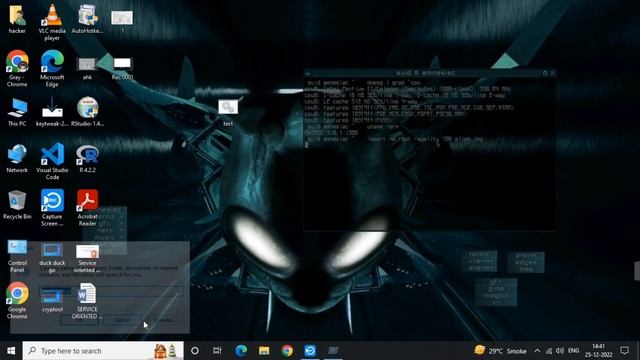Open the R 4.2.2 shortcut
Screen dimensions: 640x360
(x=87, y=159)
